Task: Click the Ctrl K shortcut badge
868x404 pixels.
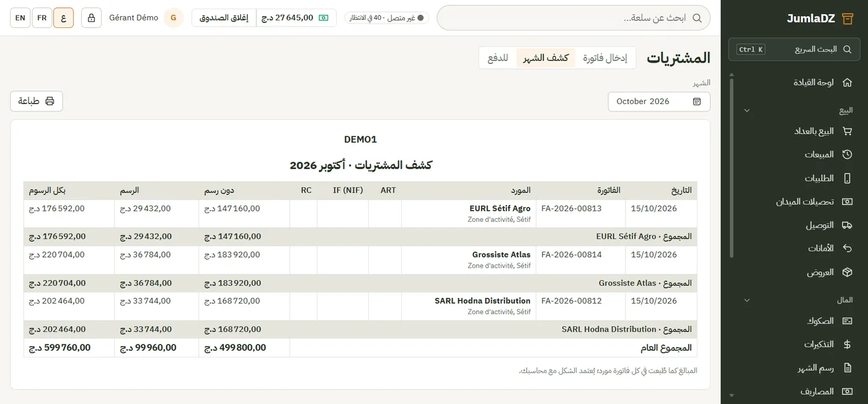Action: (751, 50)
